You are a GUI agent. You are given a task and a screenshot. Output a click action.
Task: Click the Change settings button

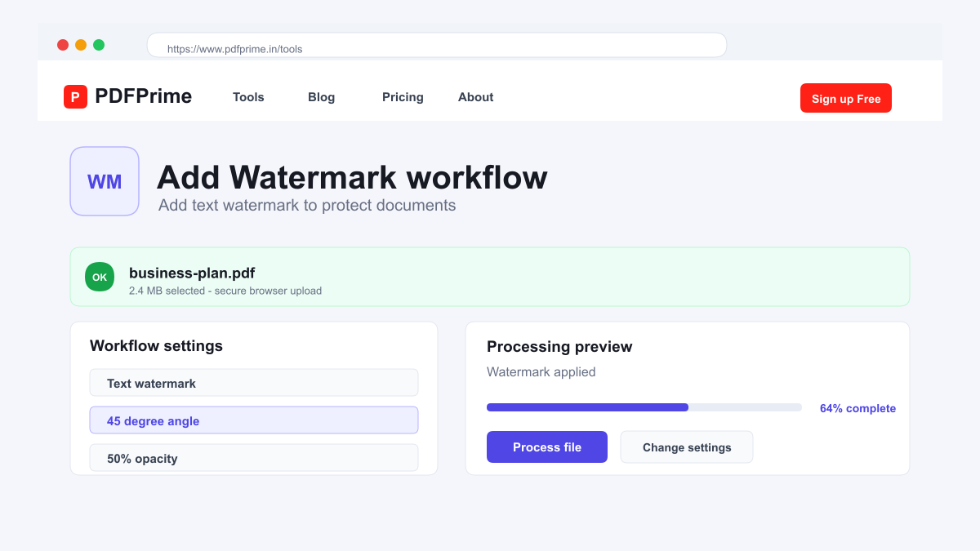pos(687,447)
